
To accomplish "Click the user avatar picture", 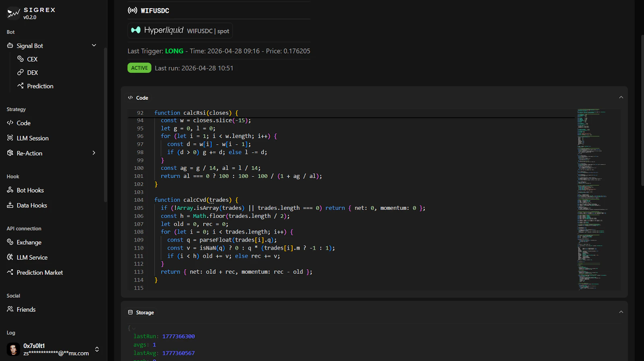I will pos(13,349).
